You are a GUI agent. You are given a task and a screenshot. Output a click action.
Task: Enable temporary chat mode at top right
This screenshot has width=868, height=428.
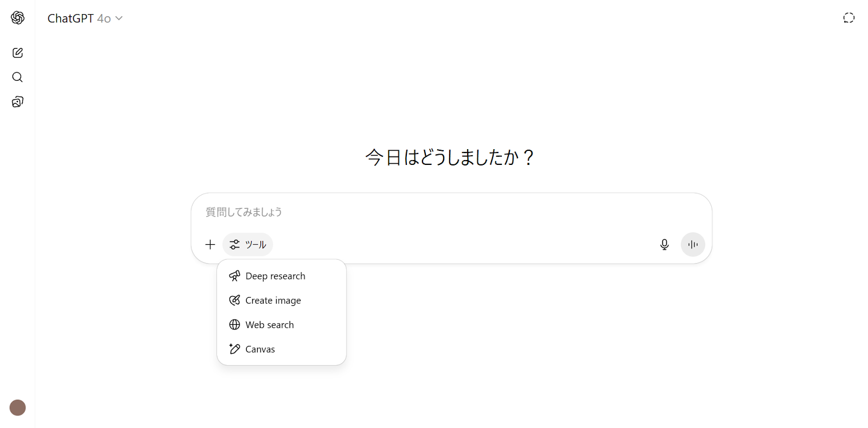[x=848, y=17]
